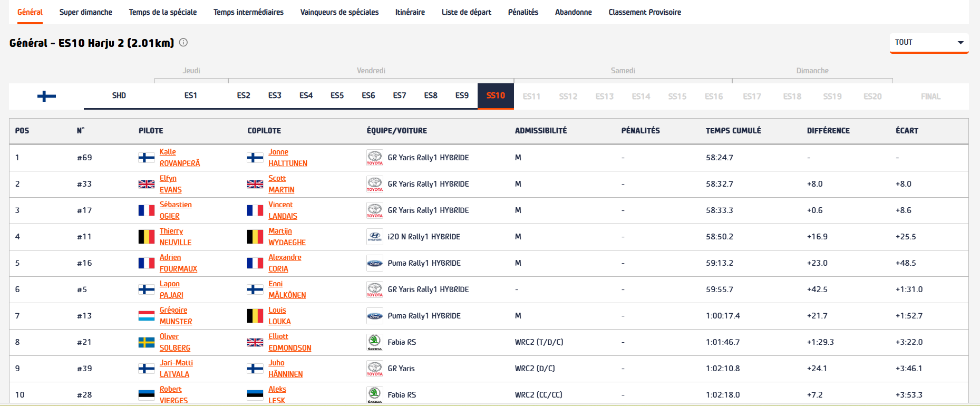Click the cumulative time 58:24.7

[x=720, y=158]
